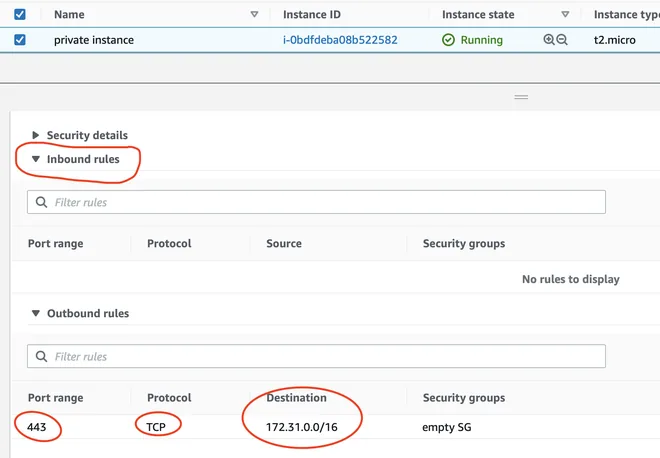Click the Running state text
The height and width of the screenshot is (458, 660).
[482, 40]
